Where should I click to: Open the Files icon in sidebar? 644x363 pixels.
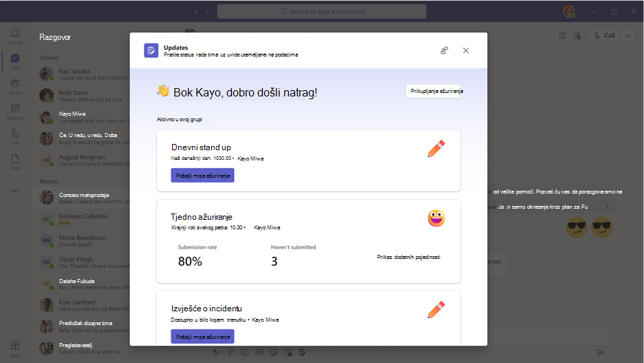[x=14, y=162]
